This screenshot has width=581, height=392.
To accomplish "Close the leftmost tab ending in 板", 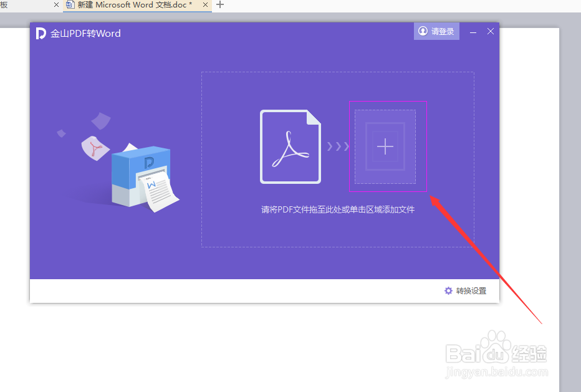I will click(56, 5).
